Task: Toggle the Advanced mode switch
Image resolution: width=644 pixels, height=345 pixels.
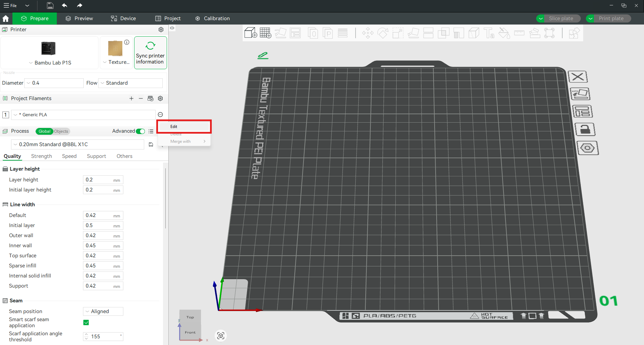Action: tap(140, 131)
